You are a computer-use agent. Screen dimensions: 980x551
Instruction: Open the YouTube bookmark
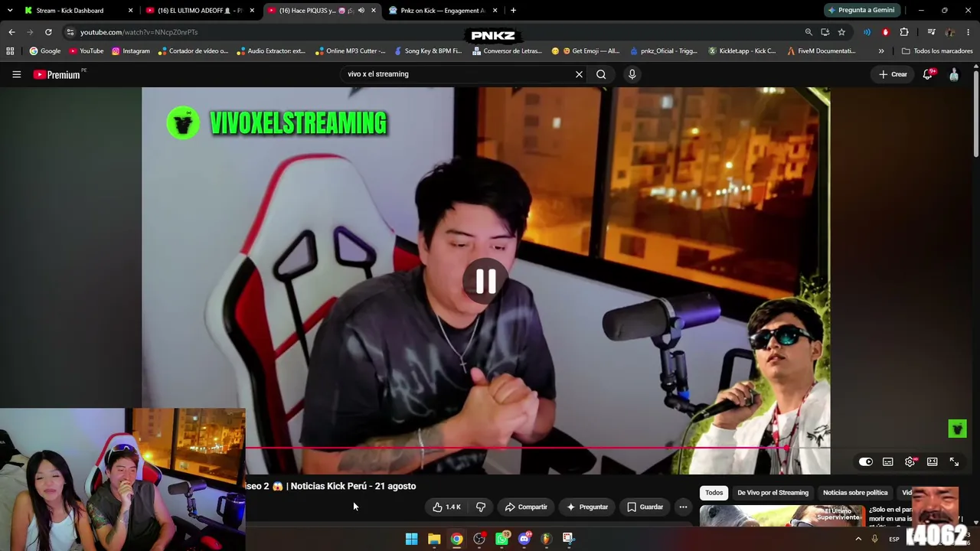point(87,51)
